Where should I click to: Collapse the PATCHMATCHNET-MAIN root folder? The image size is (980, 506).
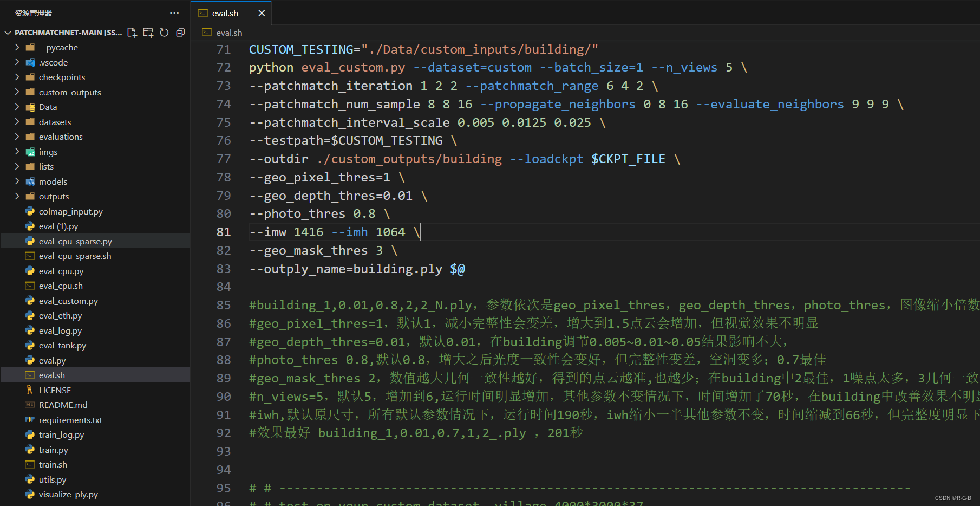[8, 33]
